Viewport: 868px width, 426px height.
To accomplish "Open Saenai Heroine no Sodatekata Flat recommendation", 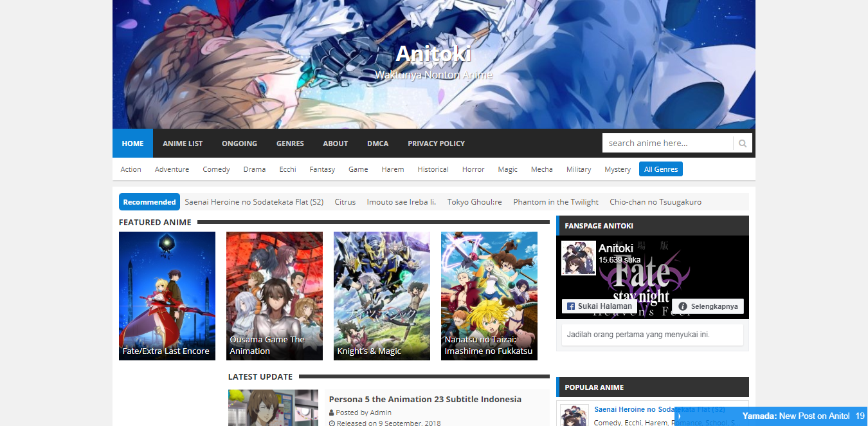I will [x=254, y=202].
